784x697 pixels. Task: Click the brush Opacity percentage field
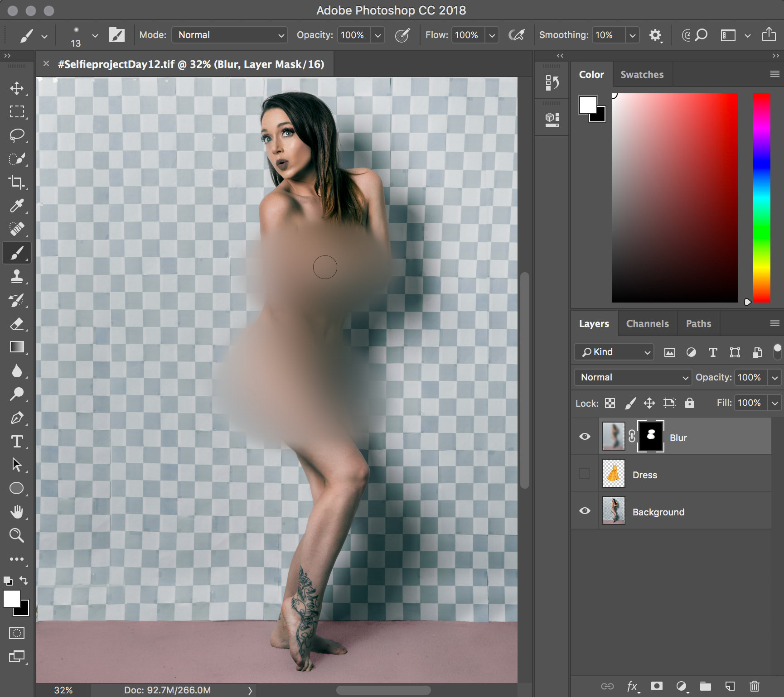pyautogui.click(x=353, y=35)
